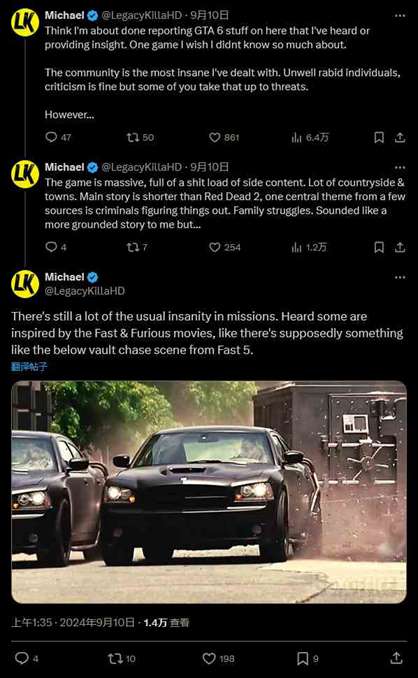Like the second tweet with 254 likes
Screen dimensions: 418x678
(x=224, y=247)
